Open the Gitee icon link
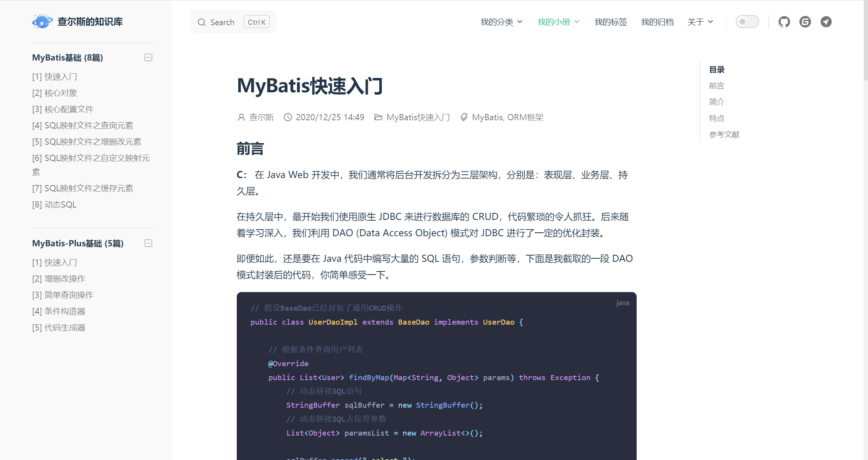The height and width of the screenshot is (460, 868). click(805, 22)
